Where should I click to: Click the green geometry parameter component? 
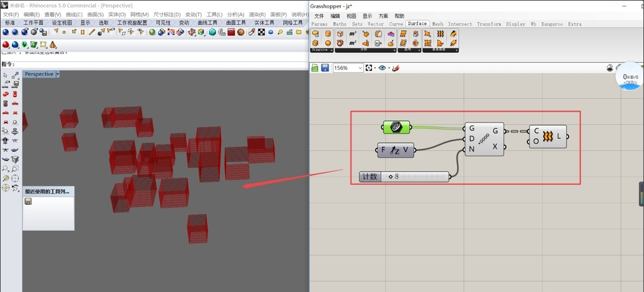[x=397, y=127]
